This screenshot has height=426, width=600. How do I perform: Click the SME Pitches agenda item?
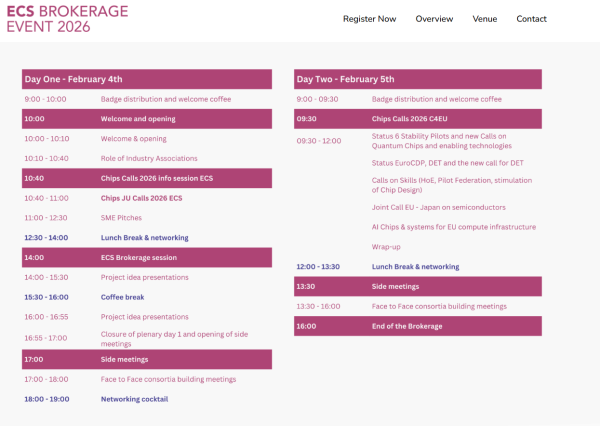coord(123,217)
